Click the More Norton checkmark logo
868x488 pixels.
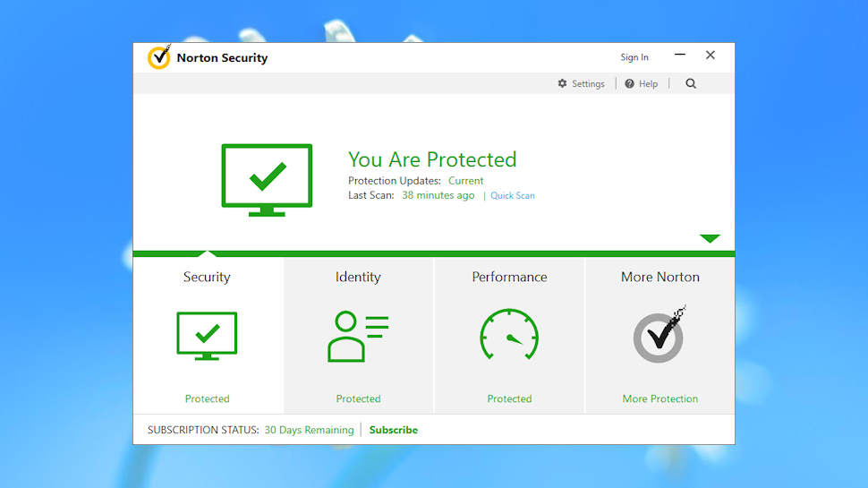[660, 335]
